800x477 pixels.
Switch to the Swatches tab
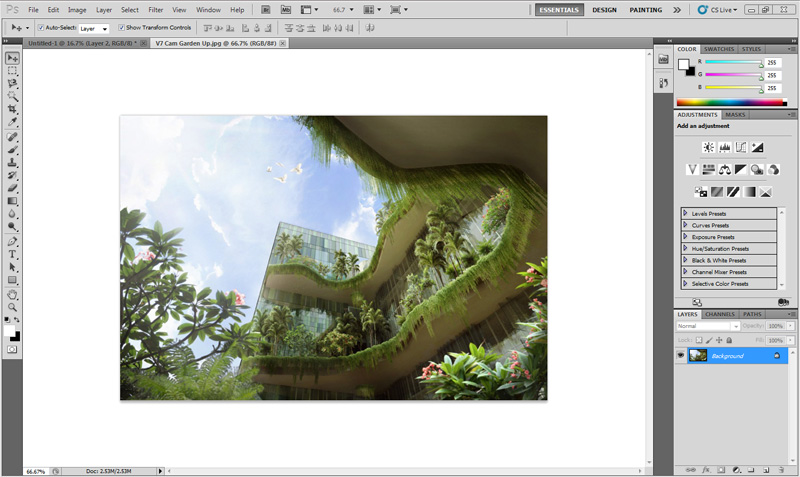[x=717, y=49]
